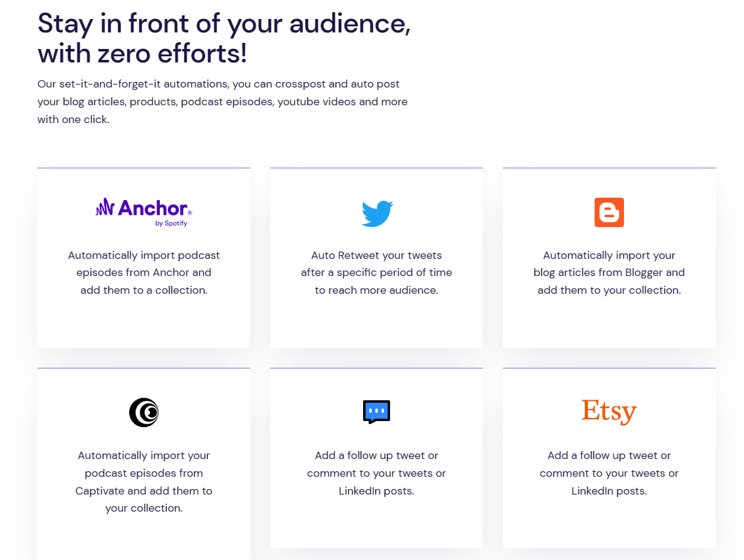Screen dimensions: 744x560
Task: Click the 'Stay in front of your audience' heading
Action: 224,24
